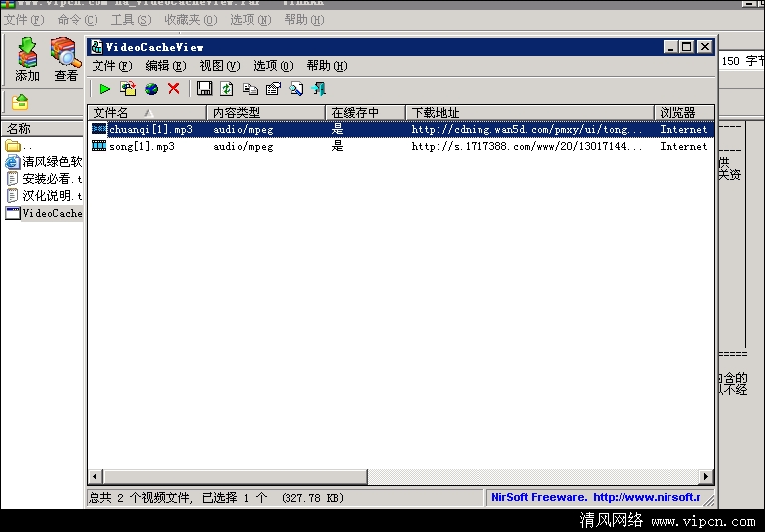Click the horizontal scrollbar right arrow

(706, 477)
